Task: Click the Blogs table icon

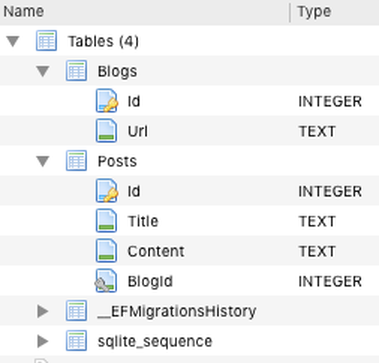Action: pyautogui.click(x=76, y=71)
